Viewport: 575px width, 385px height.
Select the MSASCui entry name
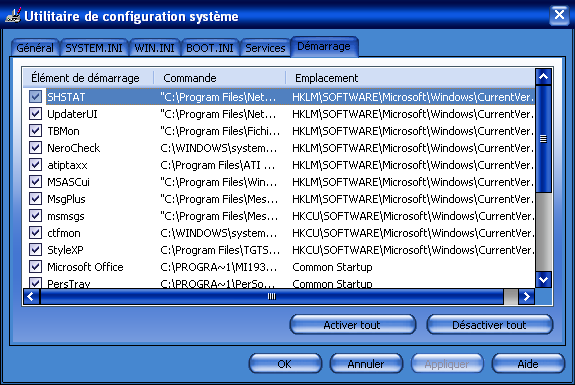(68, 182)
